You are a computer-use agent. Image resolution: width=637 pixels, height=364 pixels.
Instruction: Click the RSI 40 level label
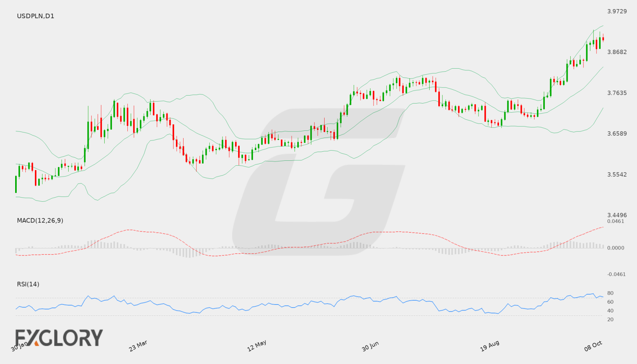click(610, 311)
